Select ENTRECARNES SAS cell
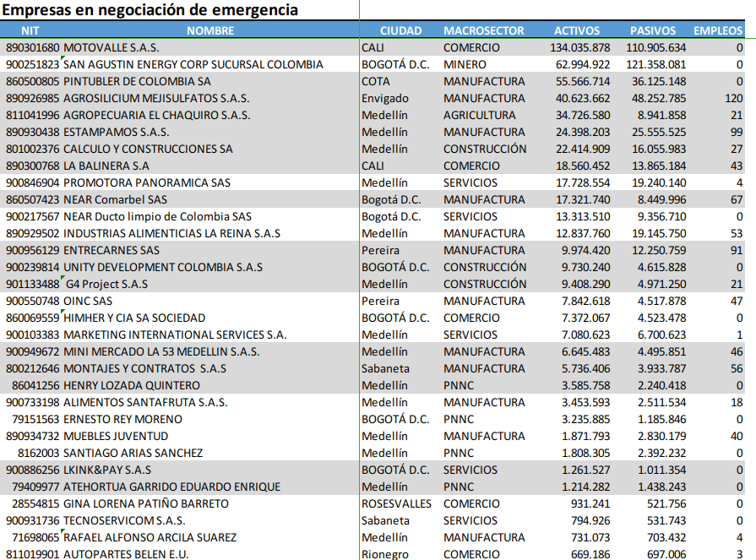756x560 pixels. click(x=111, y=250)
